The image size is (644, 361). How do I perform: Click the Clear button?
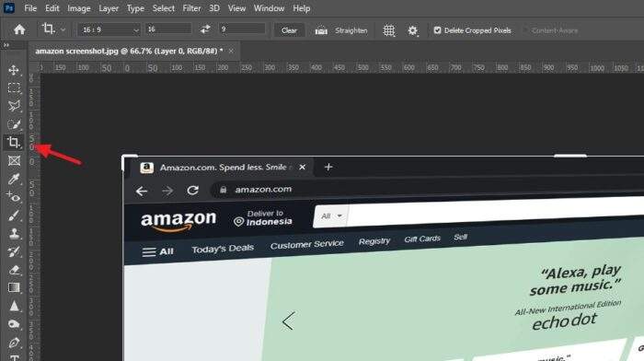[289, 30]
